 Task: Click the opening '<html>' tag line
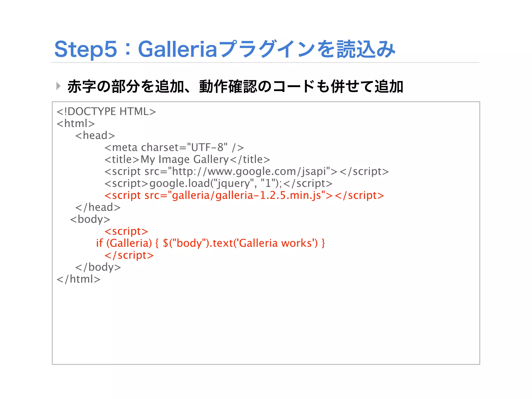pyautogui.click(x=76, y=123)
